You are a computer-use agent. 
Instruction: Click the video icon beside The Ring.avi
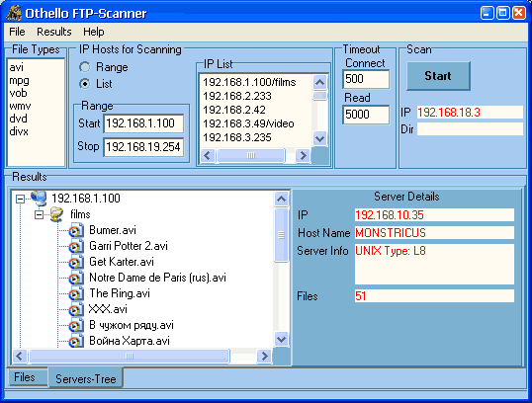[76, 293]
